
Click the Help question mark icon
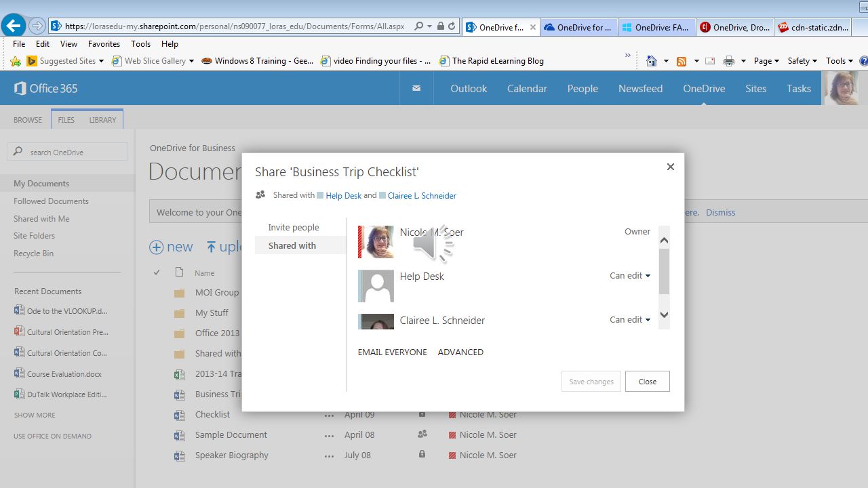pos(863,61)
